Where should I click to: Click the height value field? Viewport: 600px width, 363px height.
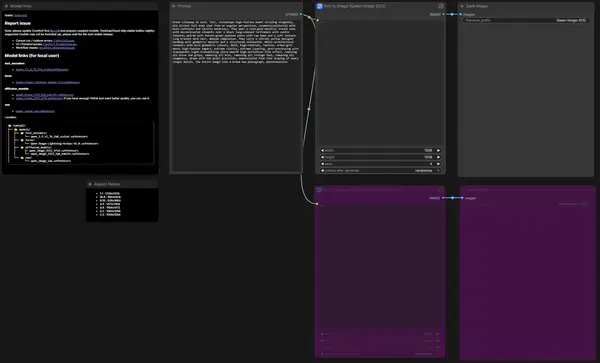[380, 157]
